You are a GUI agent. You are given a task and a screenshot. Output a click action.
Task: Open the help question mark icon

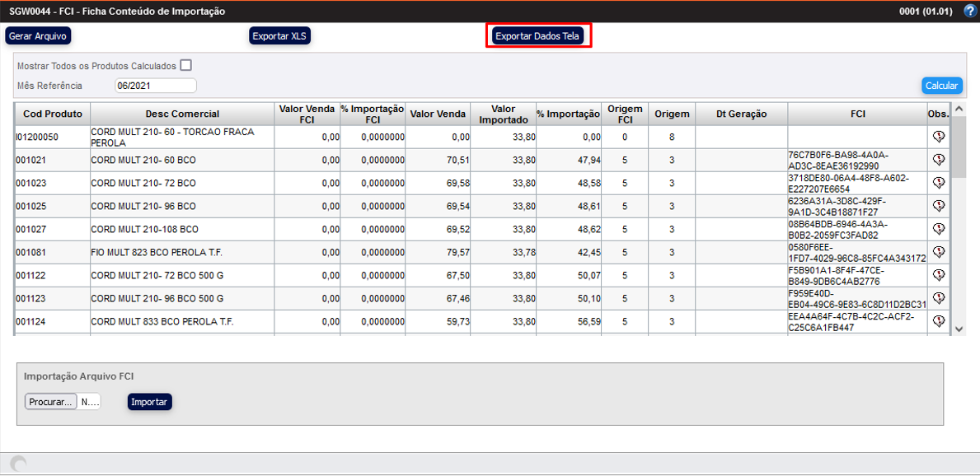click(x=969, y=12)
